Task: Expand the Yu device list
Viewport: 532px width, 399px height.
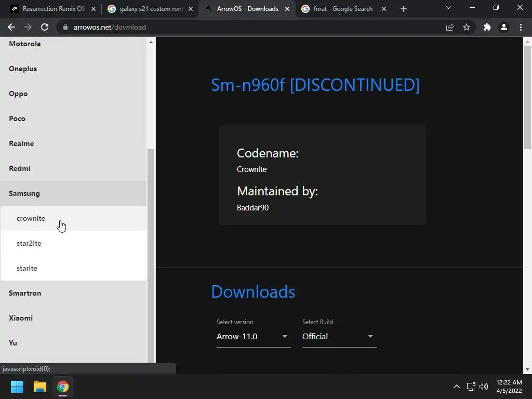Action: (73, 343)
